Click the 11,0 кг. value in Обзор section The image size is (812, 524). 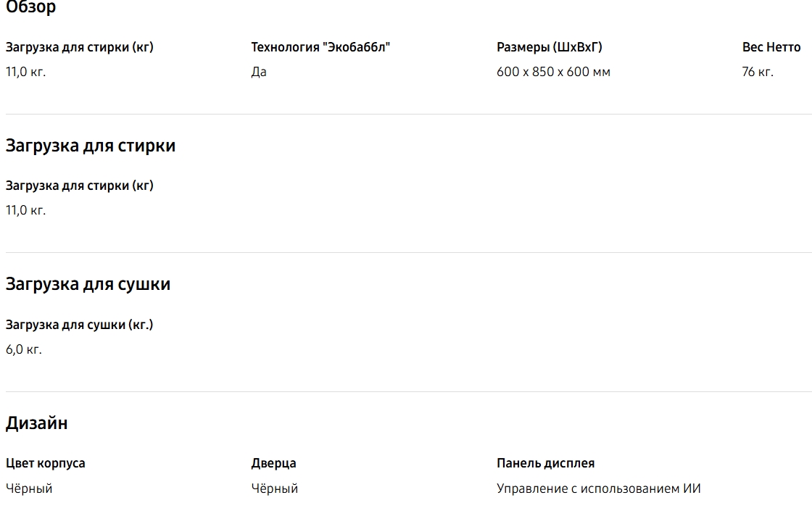point(25,72)
